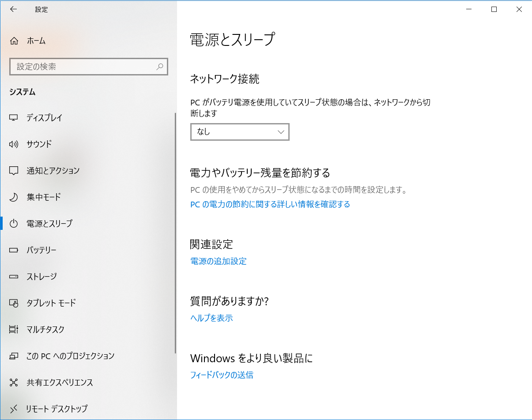Click ヘルプを表示 link

coord(211,318)
